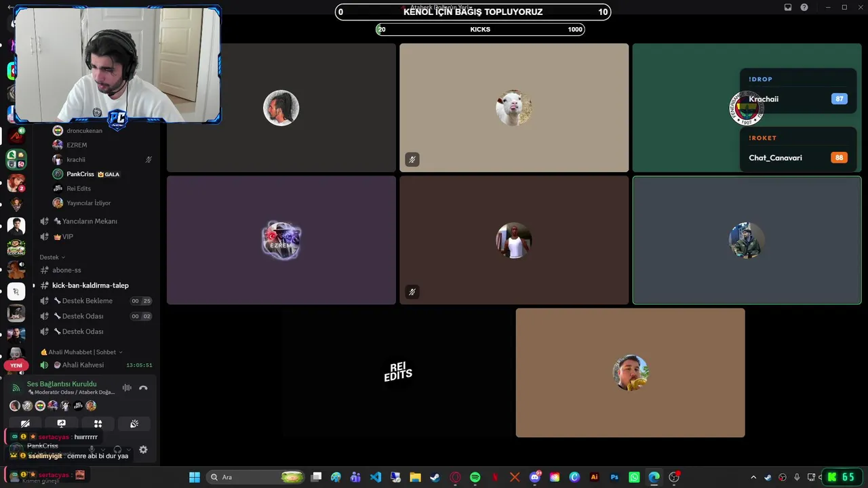Select user EZREM in voice list
This screenshot has width=868, height=488.
coord(102,145)
